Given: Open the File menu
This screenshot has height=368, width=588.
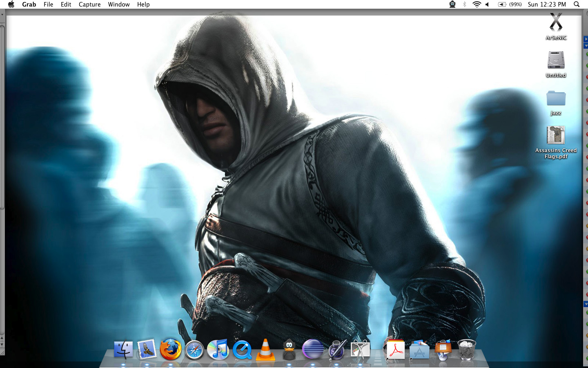Looking at the screenshot, I should (x=48, y=4).
